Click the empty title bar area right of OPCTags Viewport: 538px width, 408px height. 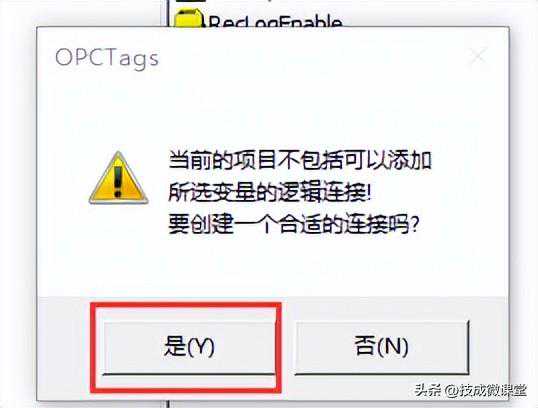coord(309,57)
